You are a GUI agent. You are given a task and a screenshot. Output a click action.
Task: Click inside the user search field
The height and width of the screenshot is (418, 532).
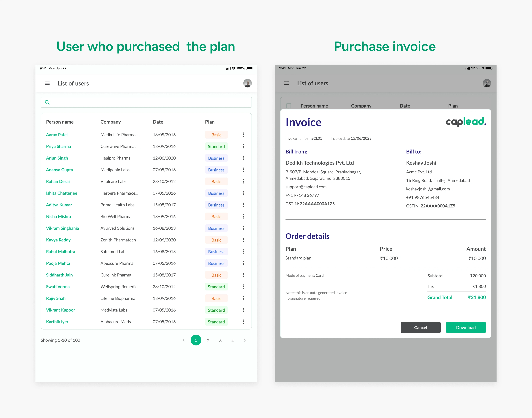[146, 102]
